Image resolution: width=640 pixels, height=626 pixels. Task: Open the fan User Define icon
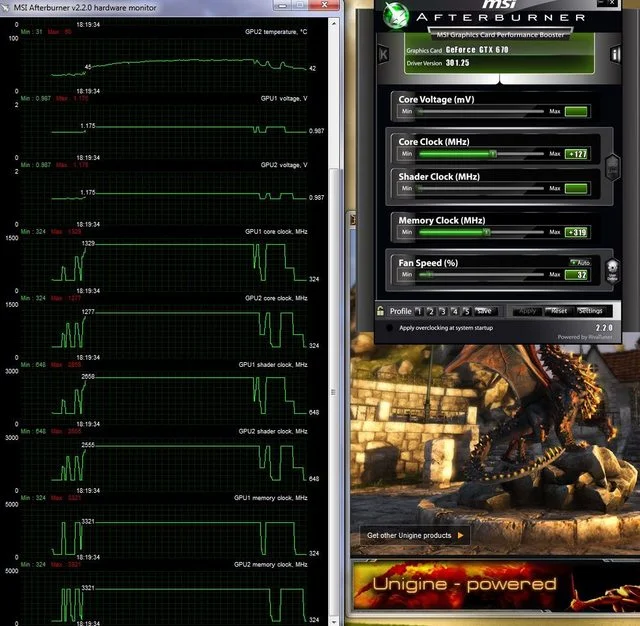[x=612, y=271]
